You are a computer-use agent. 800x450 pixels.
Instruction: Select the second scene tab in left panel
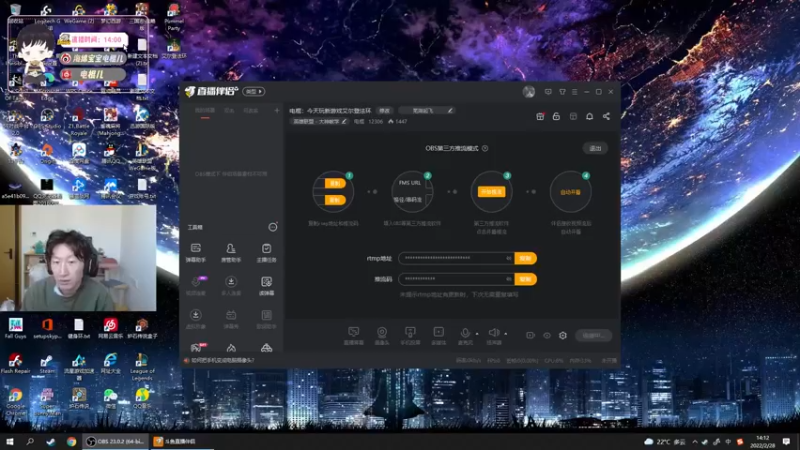click(230, 110)
